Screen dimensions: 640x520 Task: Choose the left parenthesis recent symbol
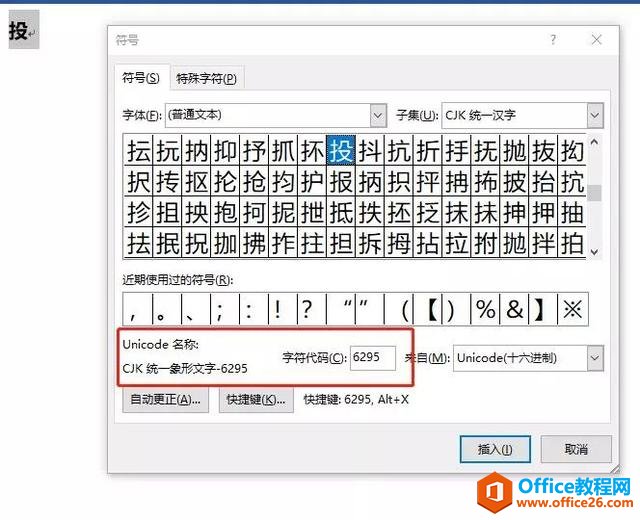pos(399,309)
